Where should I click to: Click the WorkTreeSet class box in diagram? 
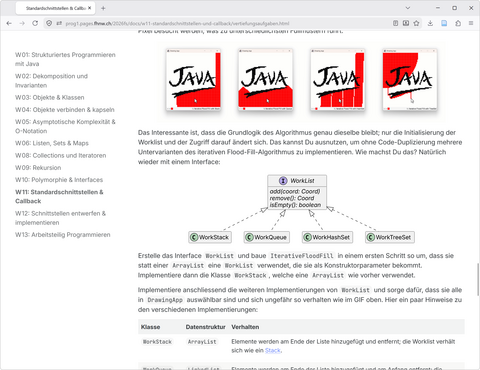coord(390,237)
